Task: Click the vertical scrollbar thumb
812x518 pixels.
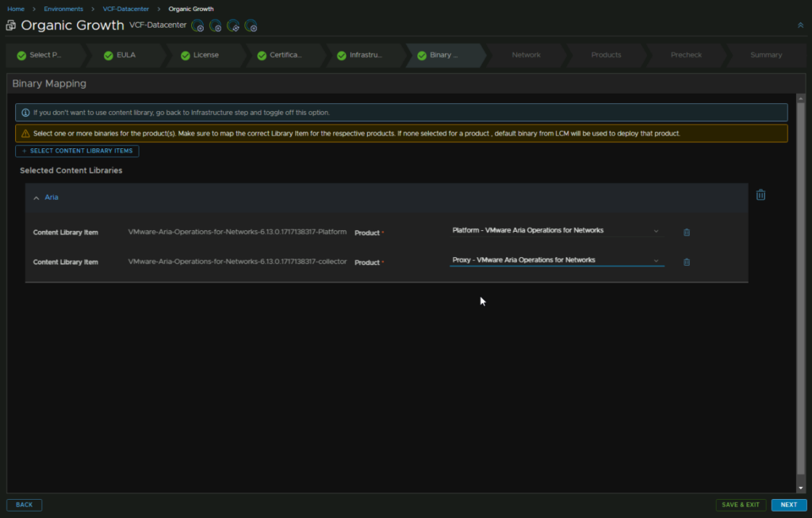Action: [x=801, y=288]
